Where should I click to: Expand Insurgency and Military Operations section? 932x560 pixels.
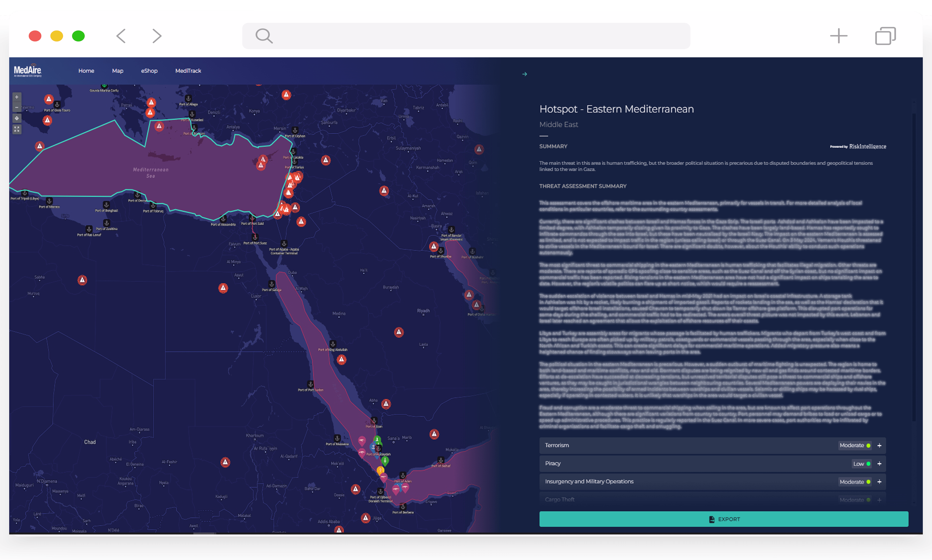pos(879,482)
